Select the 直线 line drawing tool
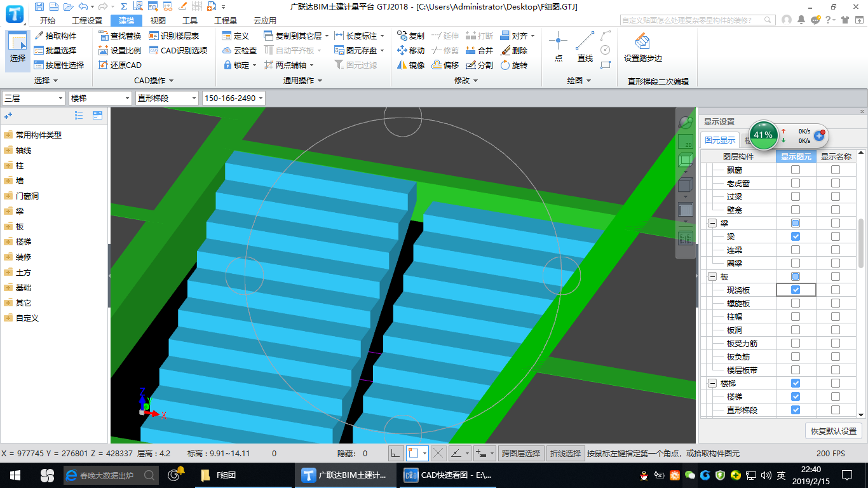This screenshot has height=488, width=868. click(x=585, y=47)
